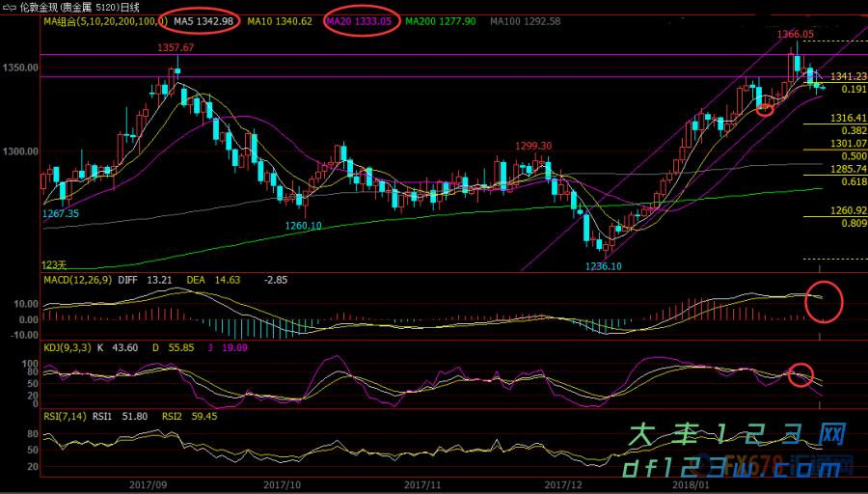Select the green MA200 1277.90 legend
Viewport: 868px width, 494px height.
(x=441, y=21)
